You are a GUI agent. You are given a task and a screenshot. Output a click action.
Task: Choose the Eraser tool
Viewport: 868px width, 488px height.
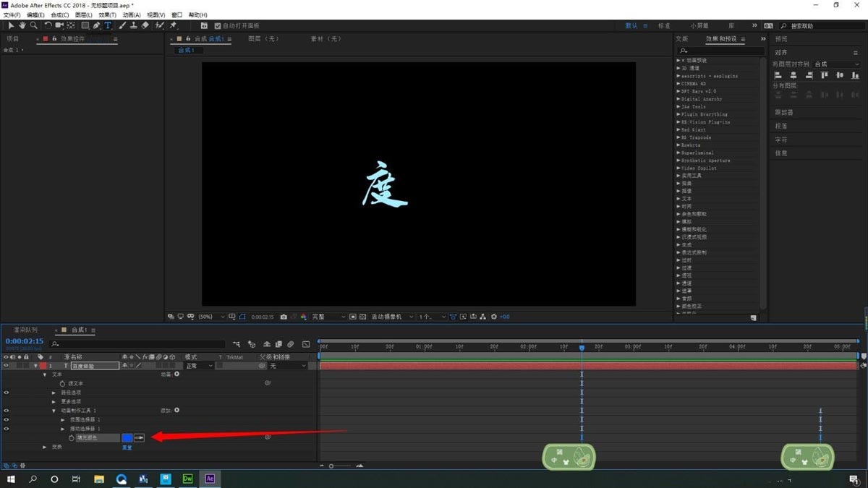[145, 25]
